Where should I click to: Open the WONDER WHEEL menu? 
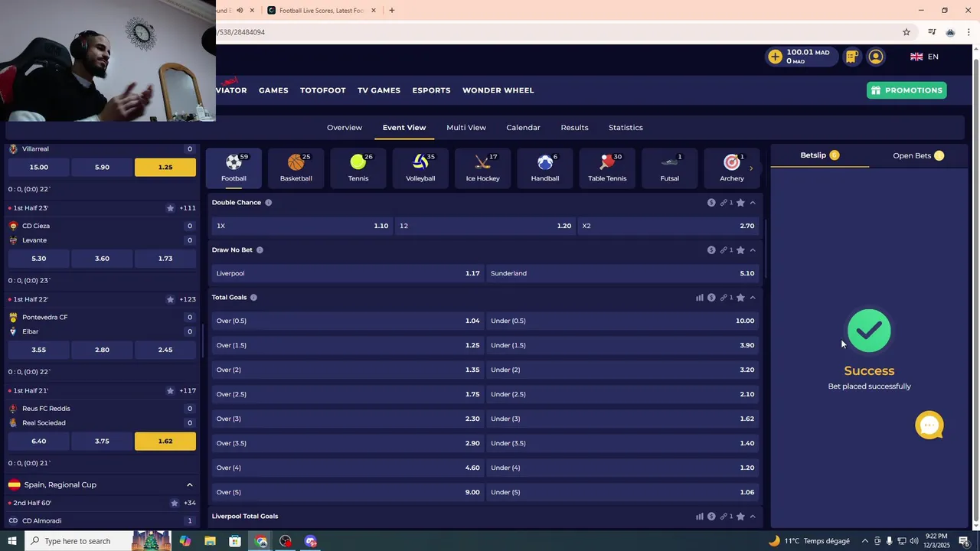coord(498,90)
